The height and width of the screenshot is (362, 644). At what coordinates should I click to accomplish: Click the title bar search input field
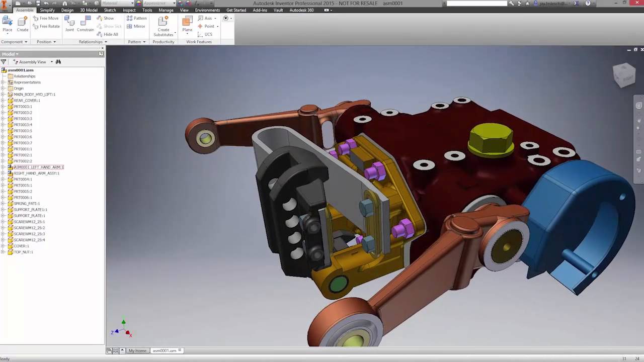coord(476,4)
